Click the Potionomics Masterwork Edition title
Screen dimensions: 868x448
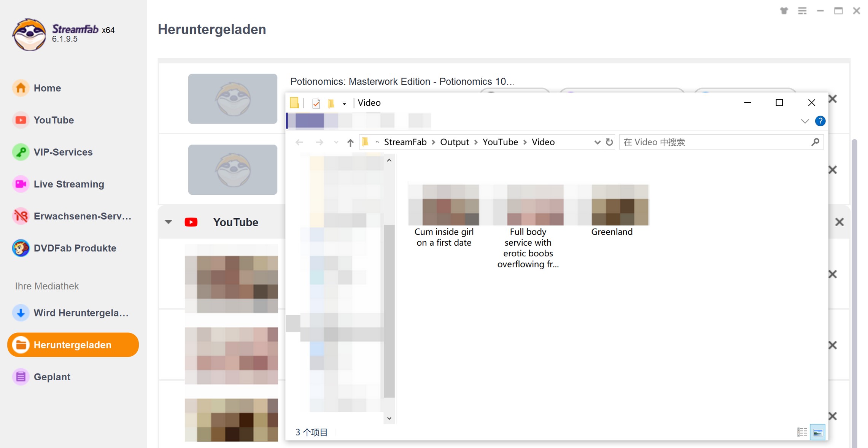coord(402,81)
